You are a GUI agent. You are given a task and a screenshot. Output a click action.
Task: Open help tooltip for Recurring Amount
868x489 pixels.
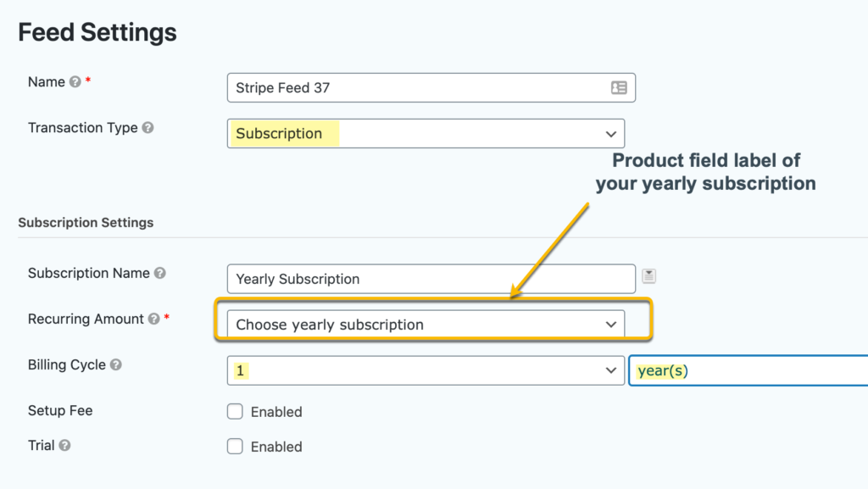(x=154, y=320)
